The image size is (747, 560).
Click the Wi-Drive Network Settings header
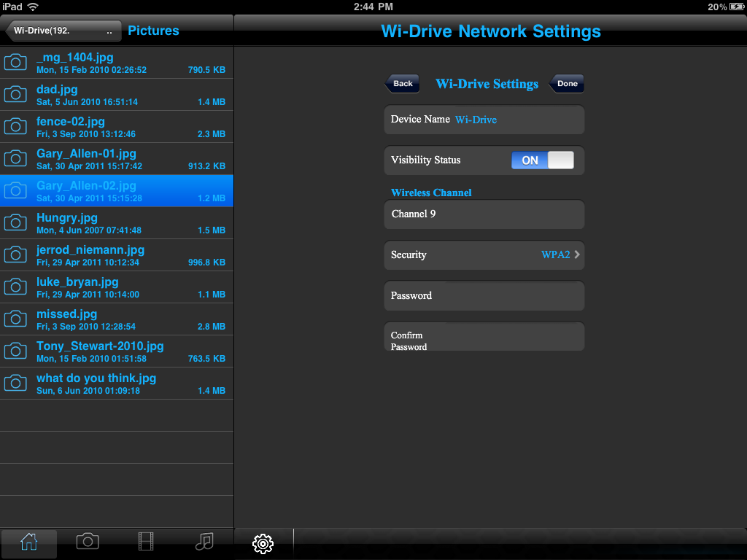(x=491, y=31)
